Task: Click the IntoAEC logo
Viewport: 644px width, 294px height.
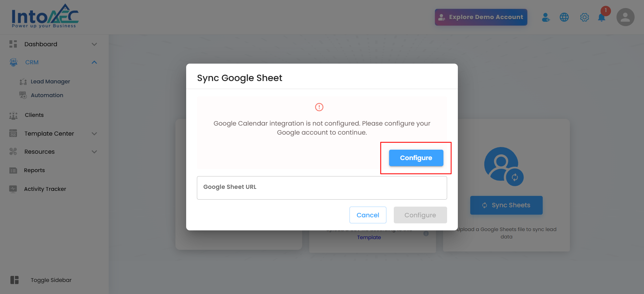Action: point(45,16)
